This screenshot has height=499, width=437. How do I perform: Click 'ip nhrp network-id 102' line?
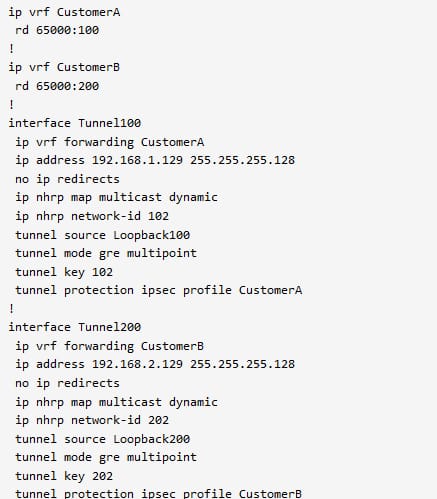click(x=92, y=216)
